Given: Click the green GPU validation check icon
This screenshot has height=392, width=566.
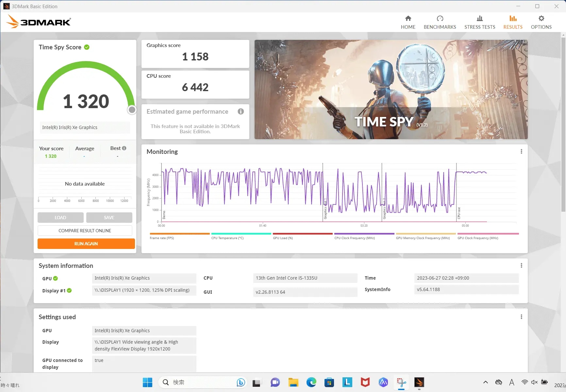Looking at the screenshot, I should pyautogui.click(x=56, y=278).
